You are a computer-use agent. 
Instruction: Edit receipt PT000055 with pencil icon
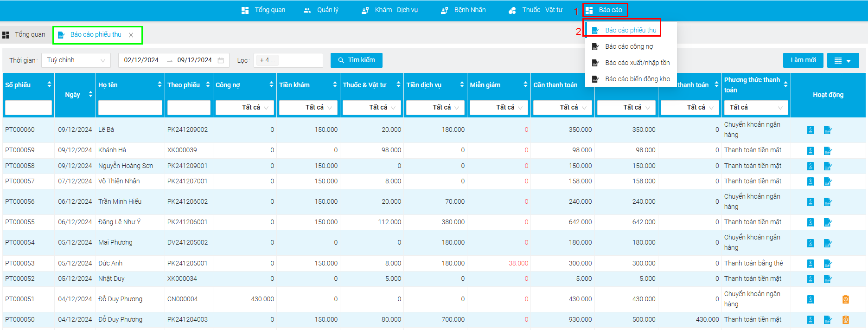[828, 222]
